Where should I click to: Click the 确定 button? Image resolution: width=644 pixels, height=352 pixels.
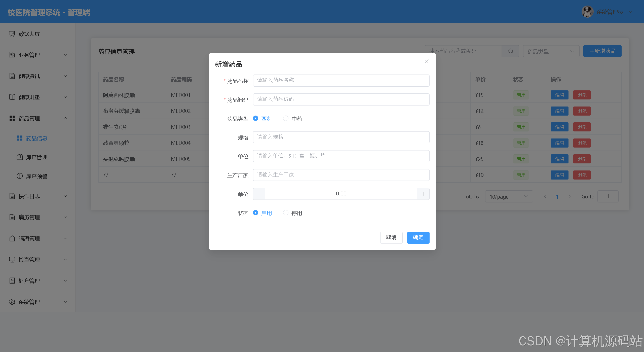(418, 237)
